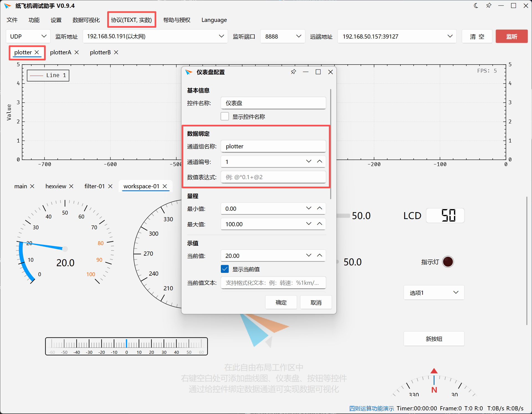Click the 当前值文本 input field

tap(273, 283)
